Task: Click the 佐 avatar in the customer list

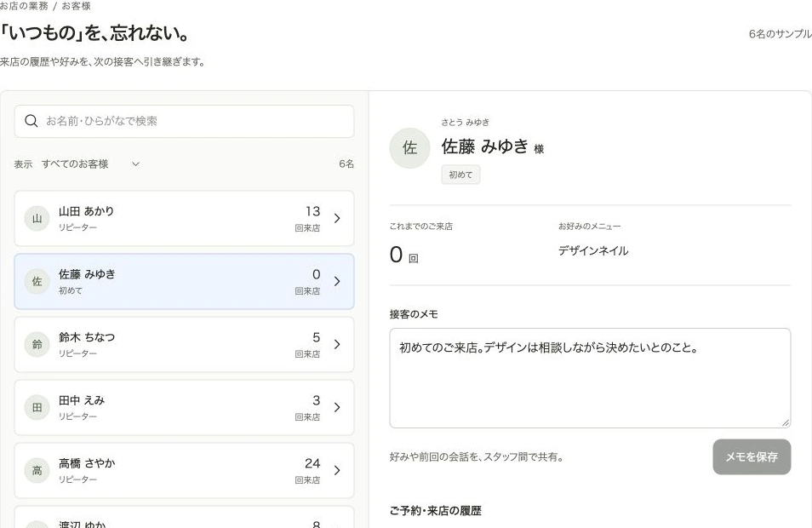Action: [37, 281]
